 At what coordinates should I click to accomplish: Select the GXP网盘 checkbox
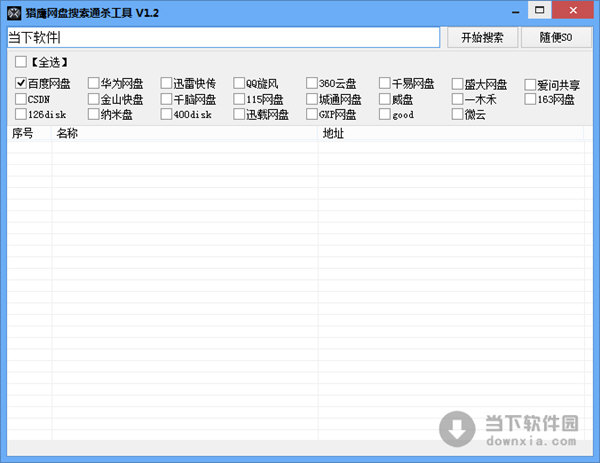point(311,114)
